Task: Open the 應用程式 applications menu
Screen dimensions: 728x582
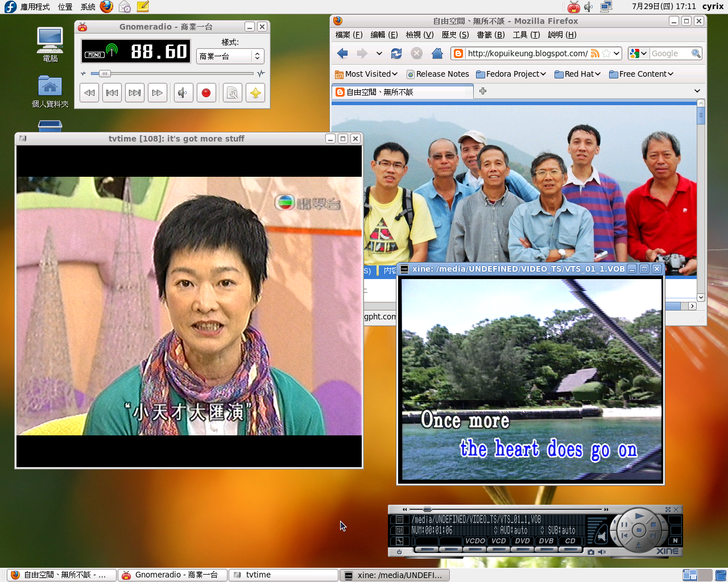Action: tap(35, 7)
